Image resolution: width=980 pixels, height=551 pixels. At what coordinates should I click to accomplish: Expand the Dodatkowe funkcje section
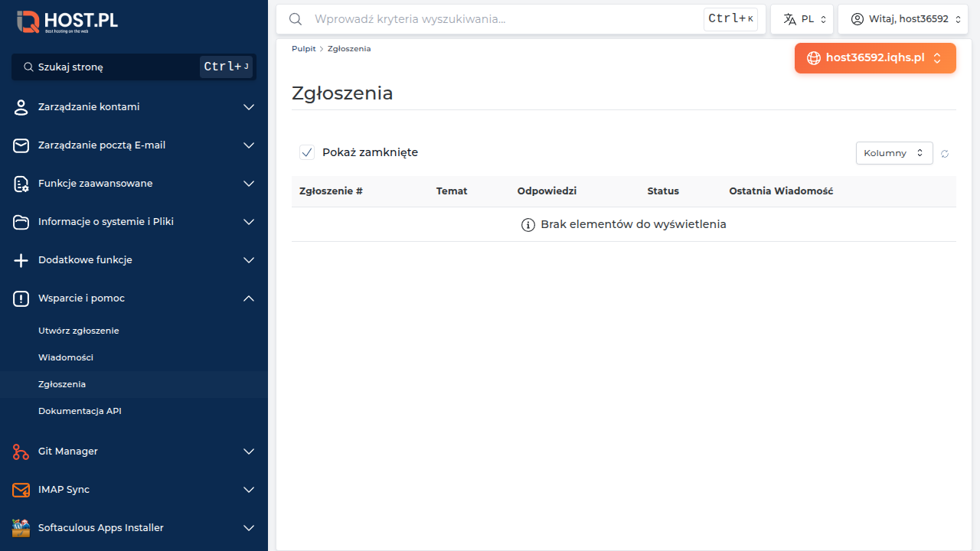[249, 260]
